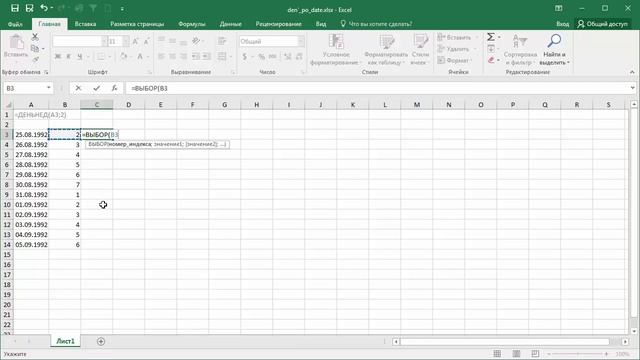Image resolution: width=640 pixels, height=360 pixels.
Task: Click the Общий доступ share button
Action: 602,24
